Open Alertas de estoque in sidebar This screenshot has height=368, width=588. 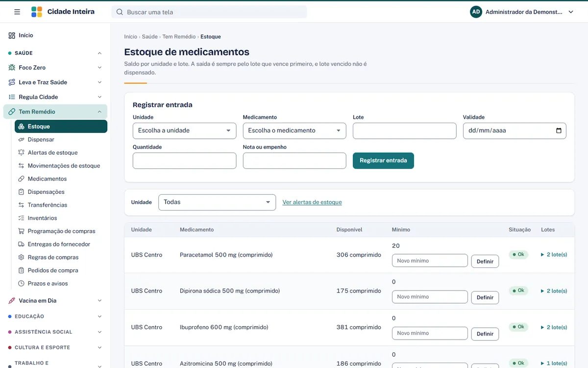click(x=61, y=153)
